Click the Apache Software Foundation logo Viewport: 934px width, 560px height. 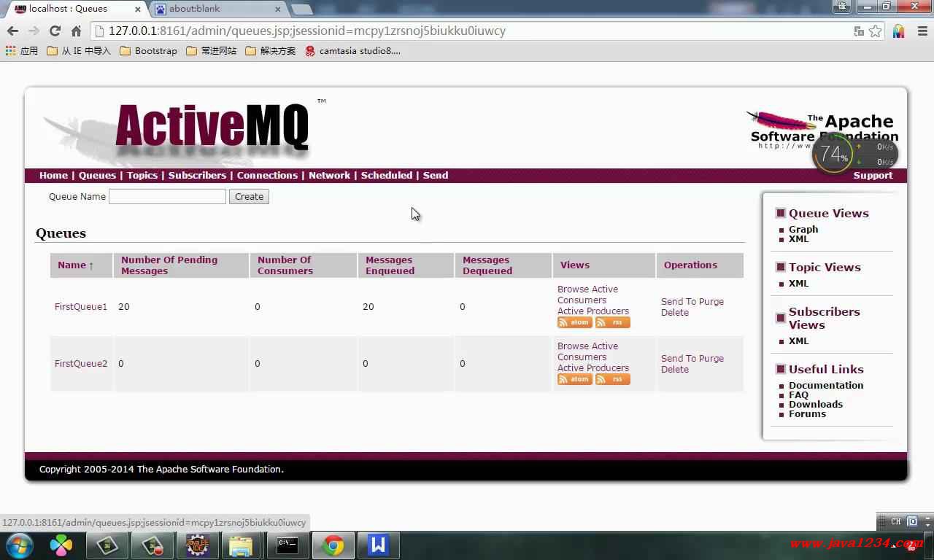(822, 131)
